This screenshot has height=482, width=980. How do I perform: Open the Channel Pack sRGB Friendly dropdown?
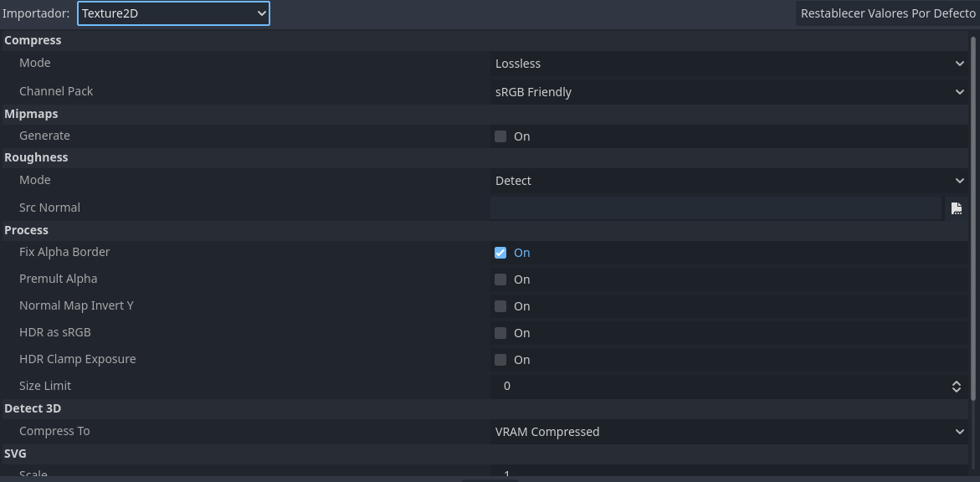click(x=729, y=92)
